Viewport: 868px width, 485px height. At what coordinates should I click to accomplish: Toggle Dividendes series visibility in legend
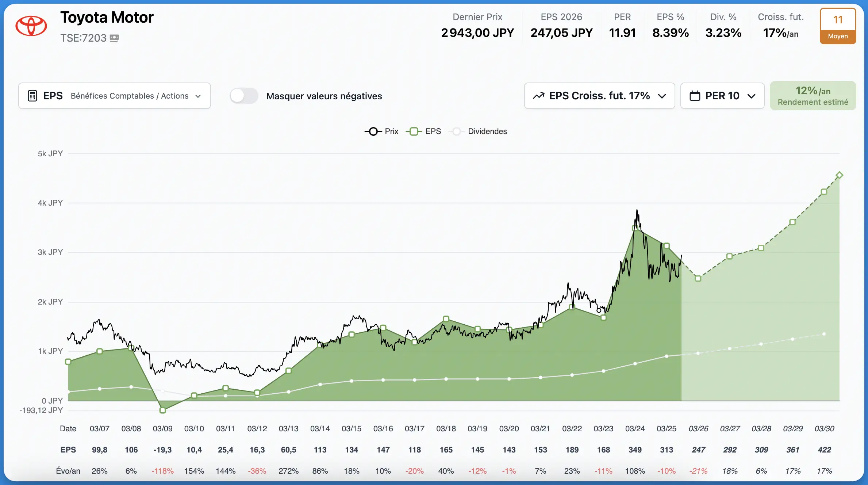coord(487,131)
